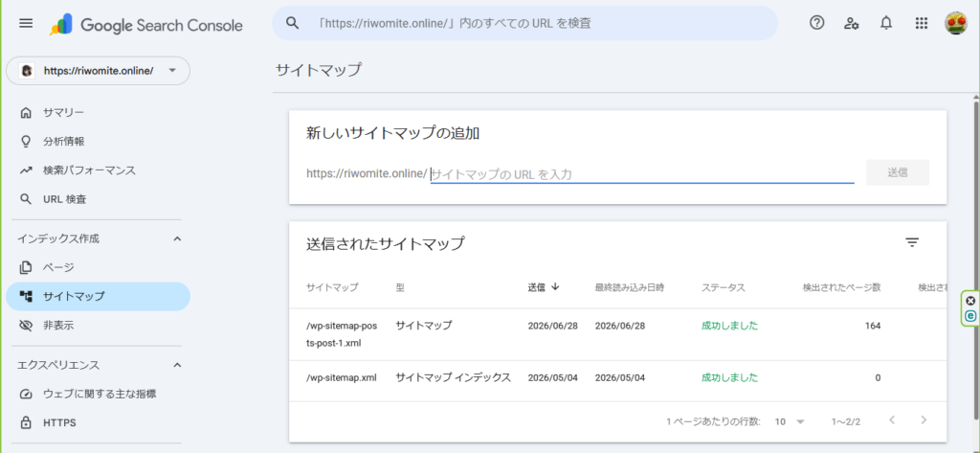
Task: Click the padlock icon beside HTTPS
Action: point(26,423)
